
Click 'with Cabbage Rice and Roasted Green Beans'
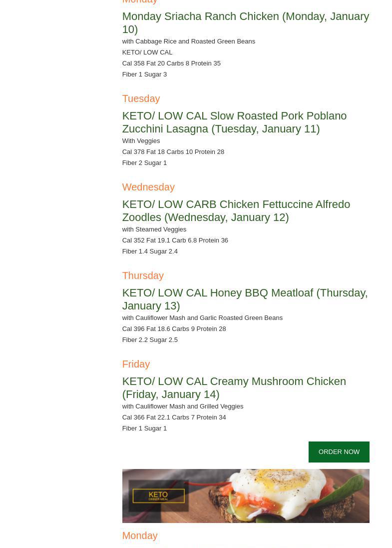click(188, 41)
